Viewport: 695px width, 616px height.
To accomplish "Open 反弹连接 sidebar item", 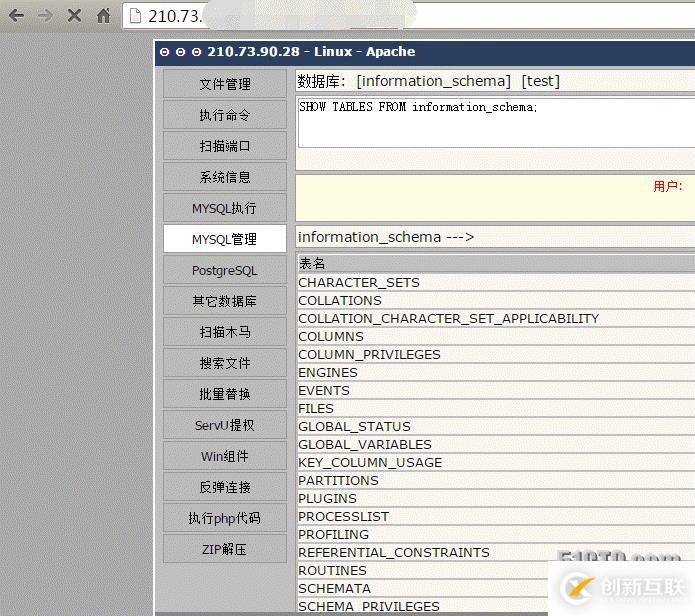I will [225, 487].
